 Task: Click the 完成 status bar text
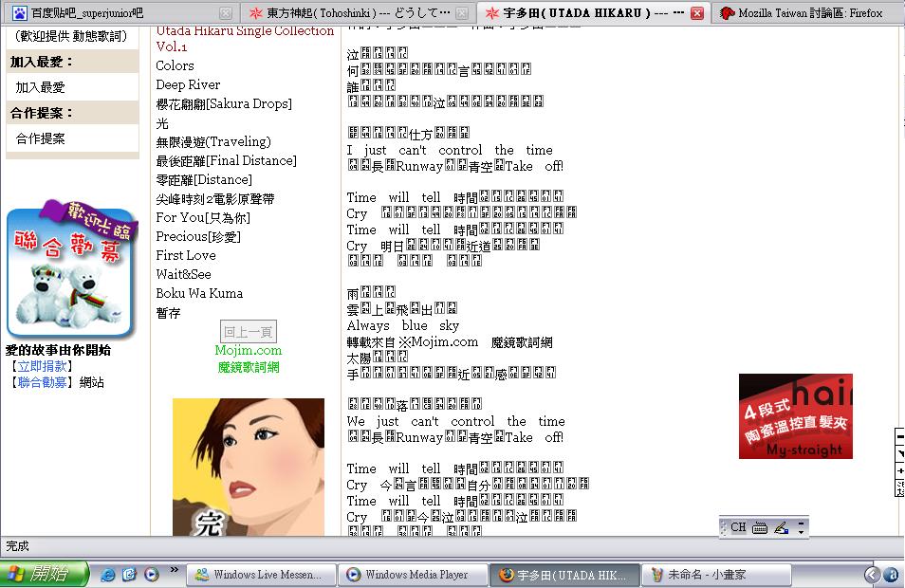[x=17, y=546]
